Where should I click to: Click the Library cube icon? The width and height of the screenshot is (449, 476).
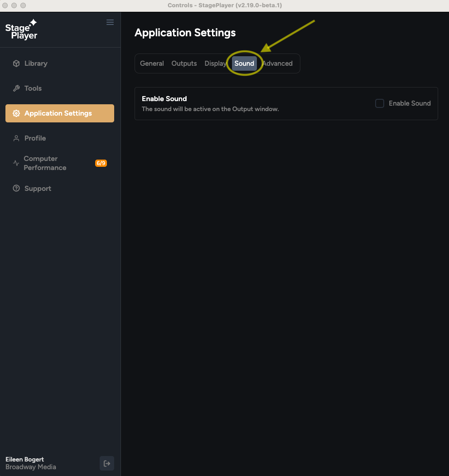pyautogui.click(x=16, y=63)
